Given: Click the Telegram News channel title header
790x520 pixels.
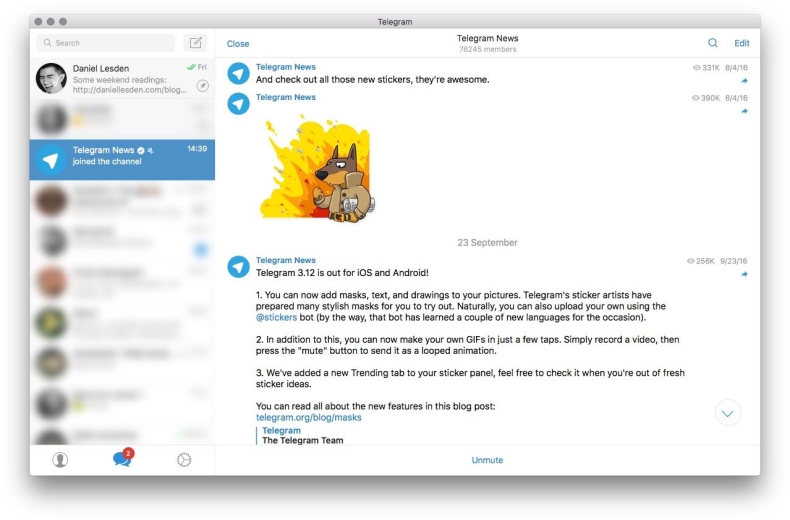Looking at the screenshot, I should 487,39.
